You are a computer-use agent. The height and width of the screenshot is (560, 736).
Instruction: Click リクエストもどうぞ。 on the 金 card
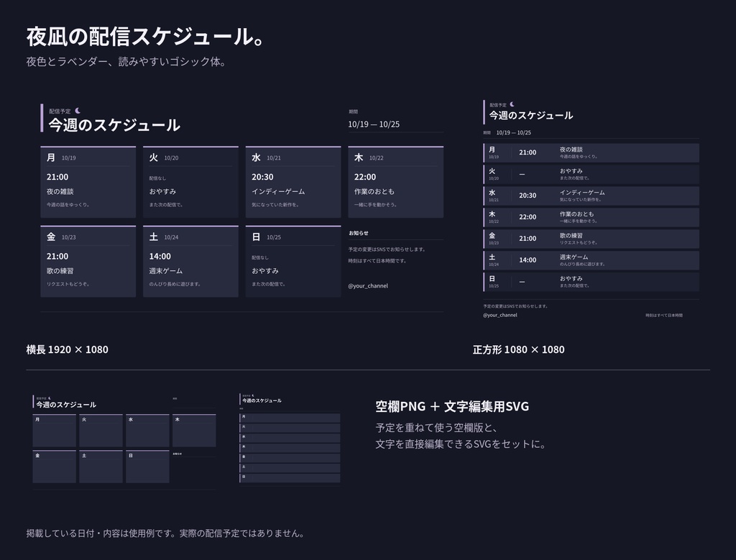68,284
